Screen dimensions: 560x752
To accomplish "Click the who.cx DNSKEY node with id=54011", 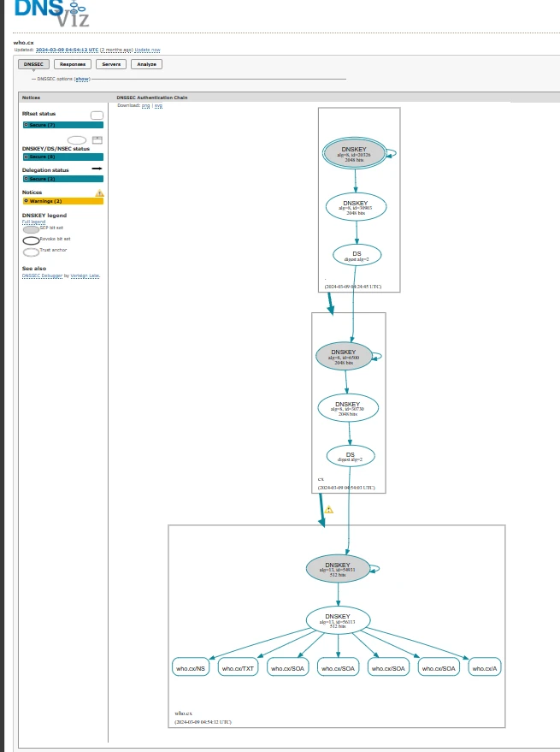I will [x=338, y=568].
